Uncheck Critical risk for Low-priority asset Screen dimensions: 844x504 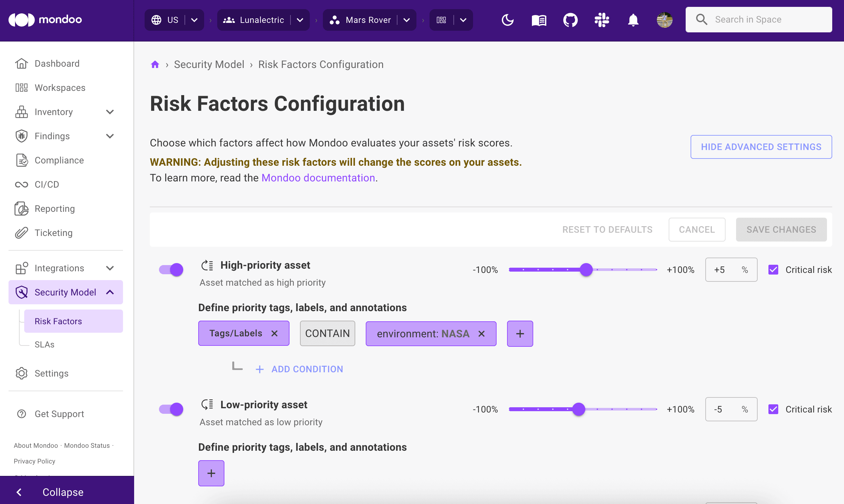click(x=774, y=409)
